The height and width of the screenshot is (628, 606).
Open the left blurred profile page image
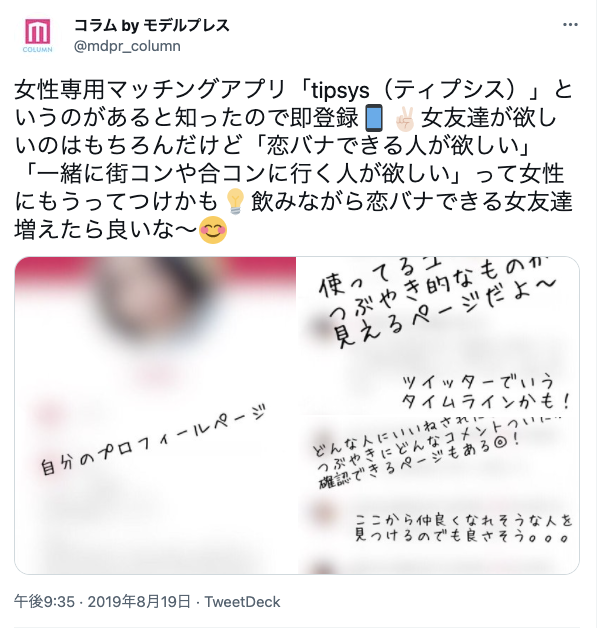[156, 415]
